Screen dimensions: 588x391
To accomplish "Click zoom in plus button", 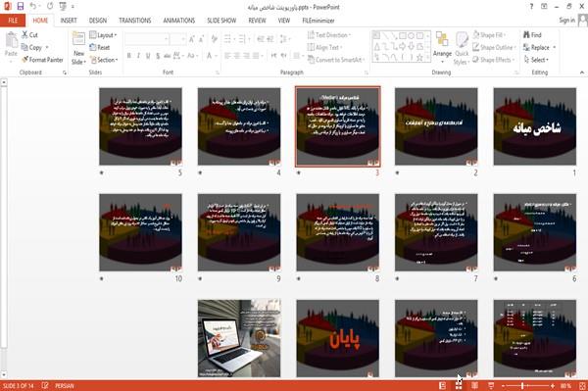I will [553, 386].
